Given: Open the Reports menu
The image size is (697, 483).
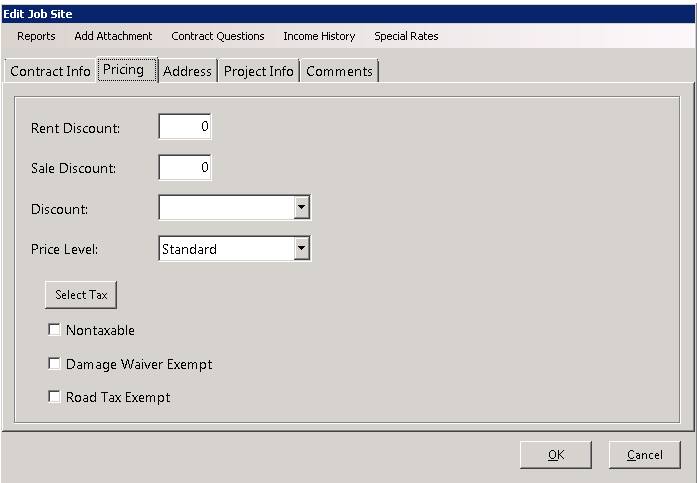Looking at the screenshot, I should point(36,36).
